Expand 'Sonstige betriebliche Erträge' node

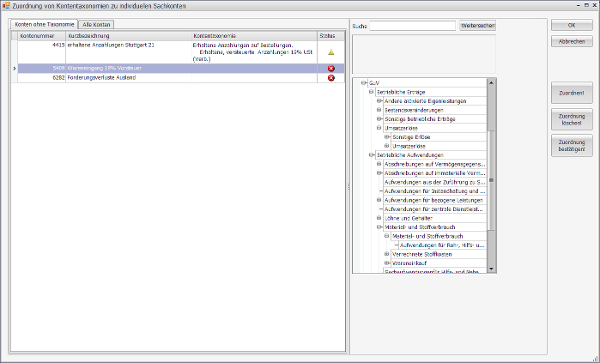pos(379,119)
